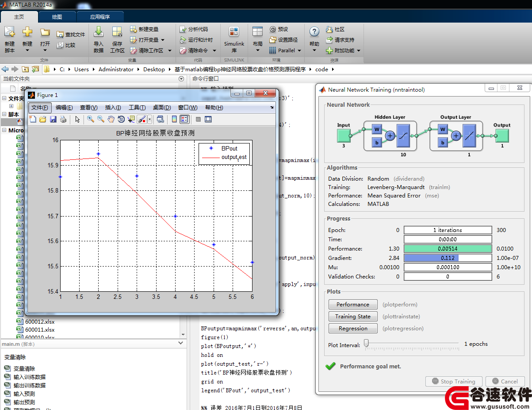Select the Zoom In tool in Figure 1
Screen dimensions: 532x410
[x=91, y=119]
